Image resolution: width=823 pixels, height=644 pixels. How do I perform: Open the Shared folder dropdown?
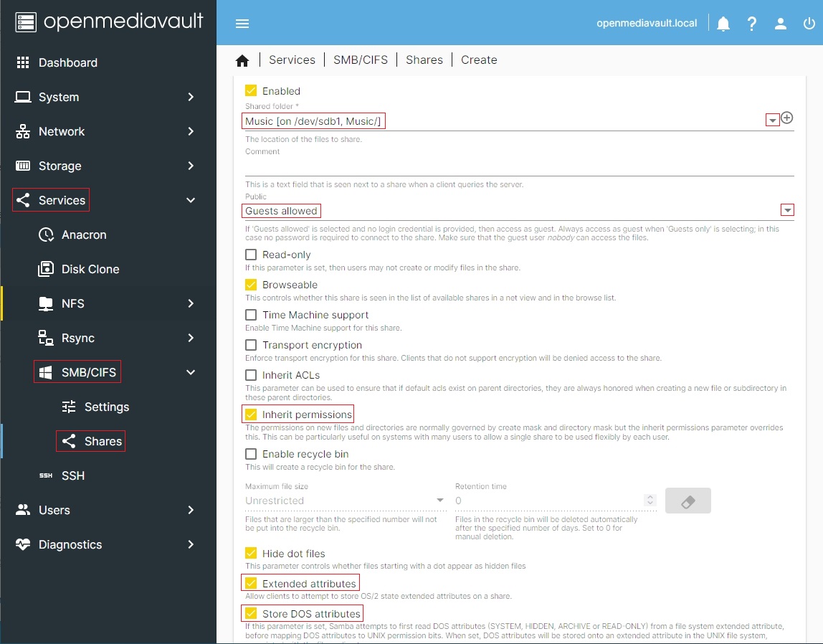[772, 120]
